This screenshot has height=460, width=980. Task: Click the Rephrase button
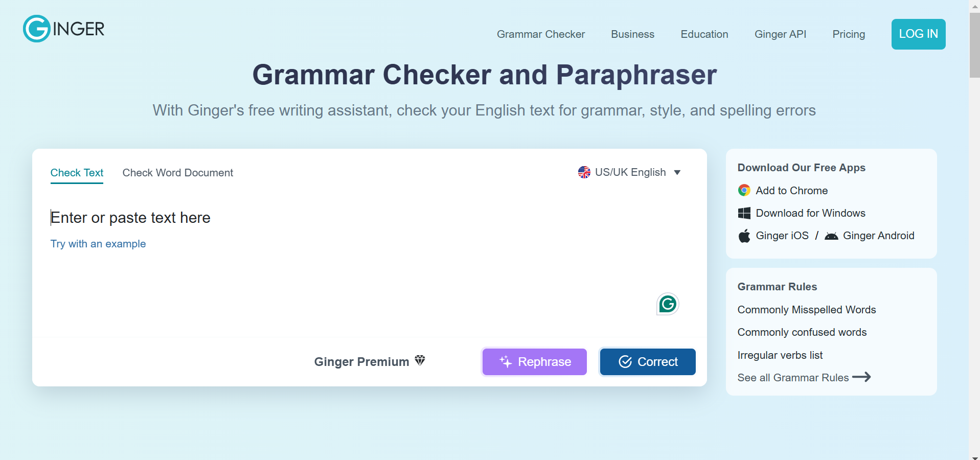pos(534,361)
